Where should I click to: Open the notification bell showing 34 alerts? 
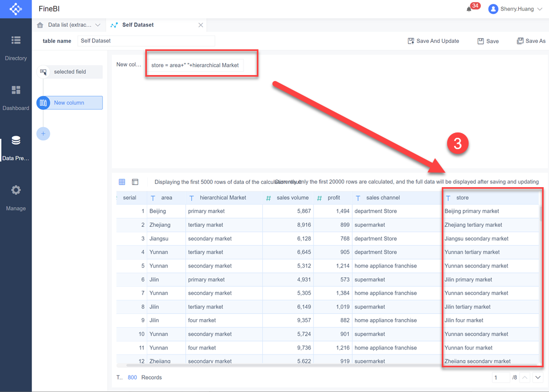point(468,9)
